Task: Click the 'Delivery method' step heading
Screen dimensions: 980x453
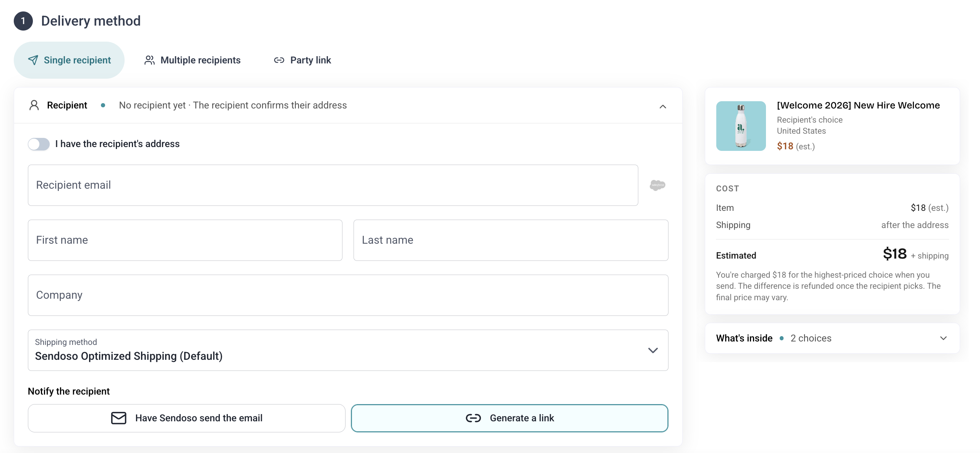Action: (91, 21)
